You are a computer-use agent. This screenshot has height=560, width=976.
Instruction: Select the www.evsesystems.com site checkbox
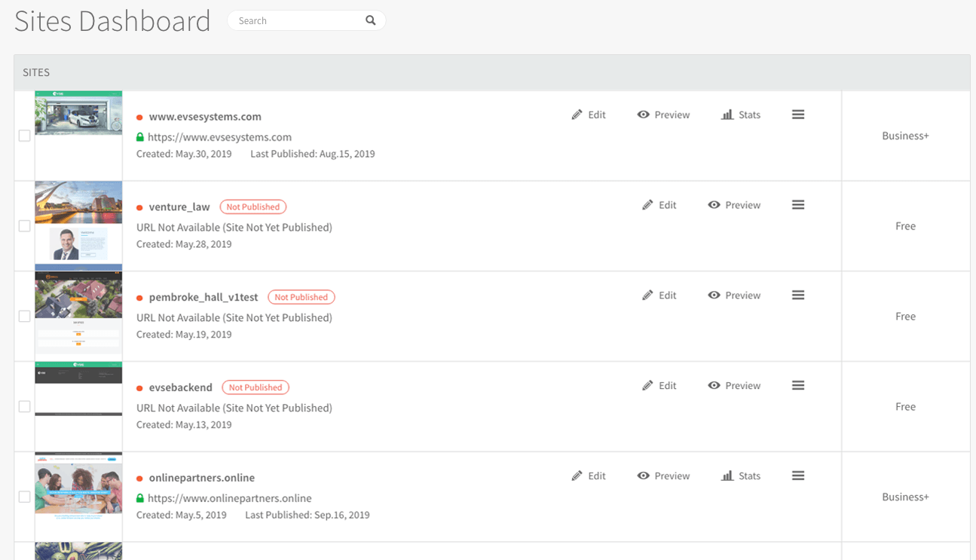point(25,136)
